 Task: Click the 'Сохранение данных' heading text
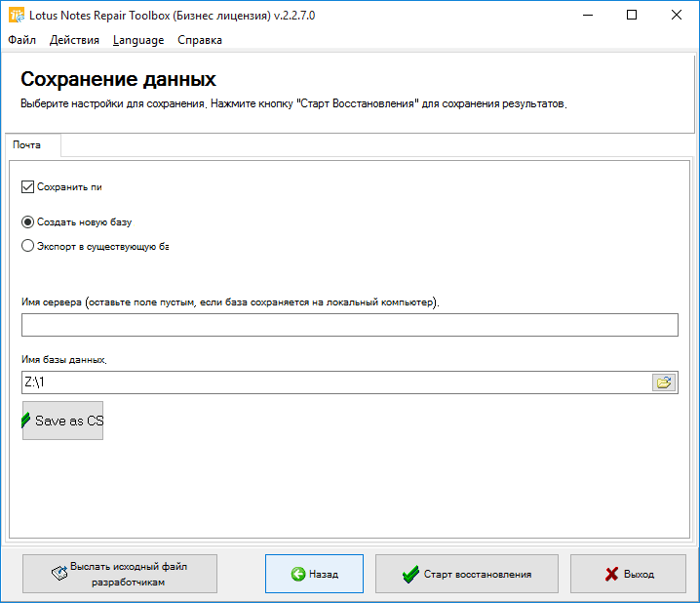point(118,79)
